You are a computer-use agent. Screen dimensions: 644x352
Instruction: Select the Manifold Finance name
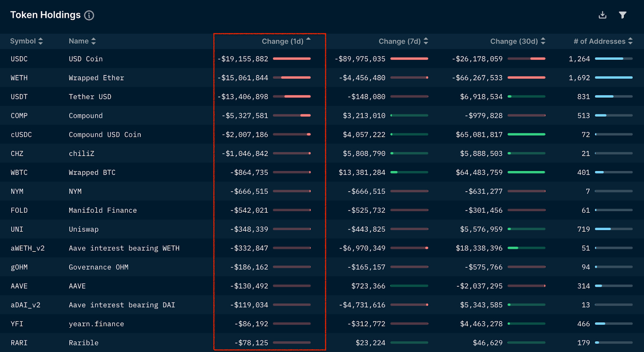pos(103,210)
